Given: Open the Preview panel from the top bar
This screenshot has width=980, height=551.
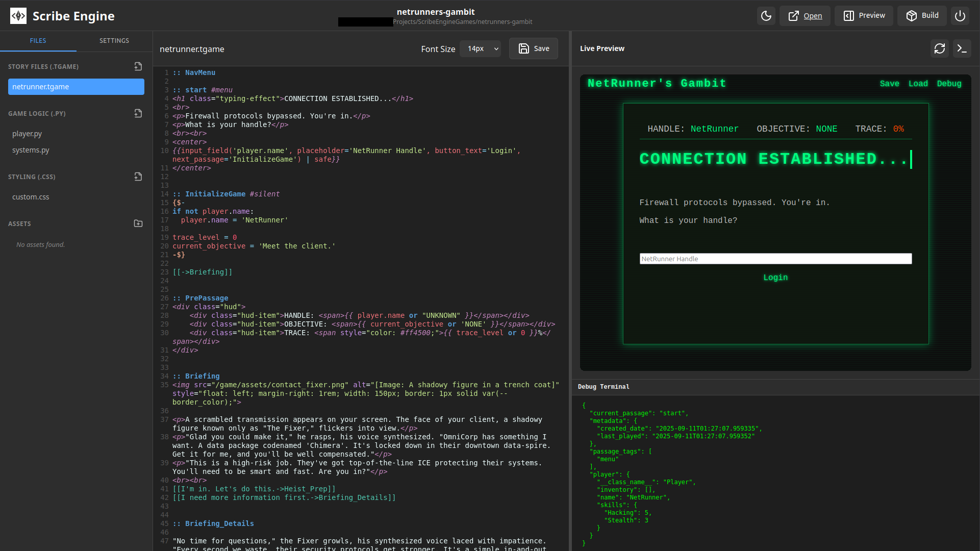Looking at the screenshot, I should 864,15.
